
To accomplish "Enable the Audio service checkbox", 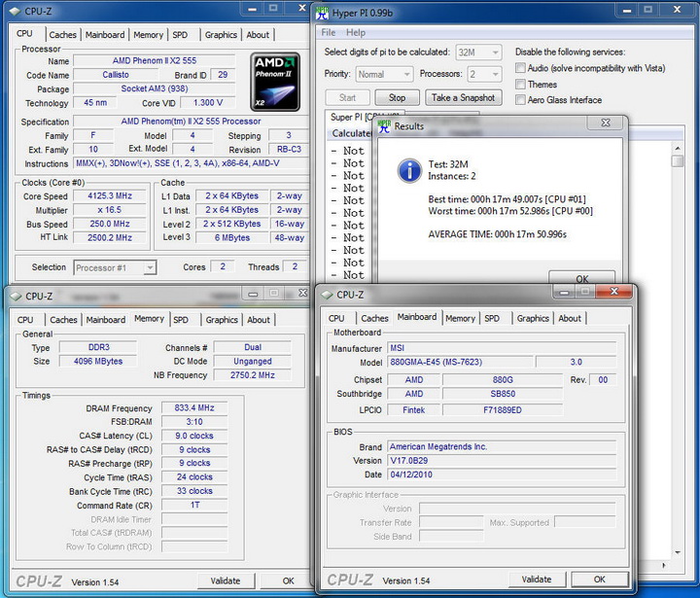I will tap(522, 68).
